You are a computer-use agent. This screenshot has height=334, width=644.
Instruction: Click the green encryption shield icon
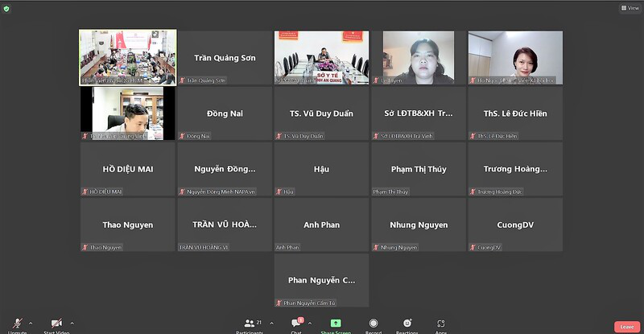(x=7, y=8)
